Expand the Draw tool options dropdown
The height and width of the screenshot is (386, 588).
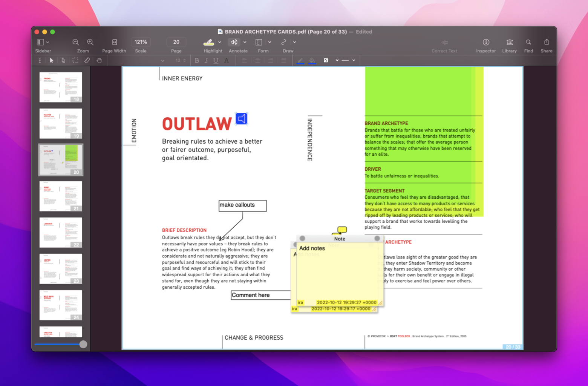click(x=294, y=42)
